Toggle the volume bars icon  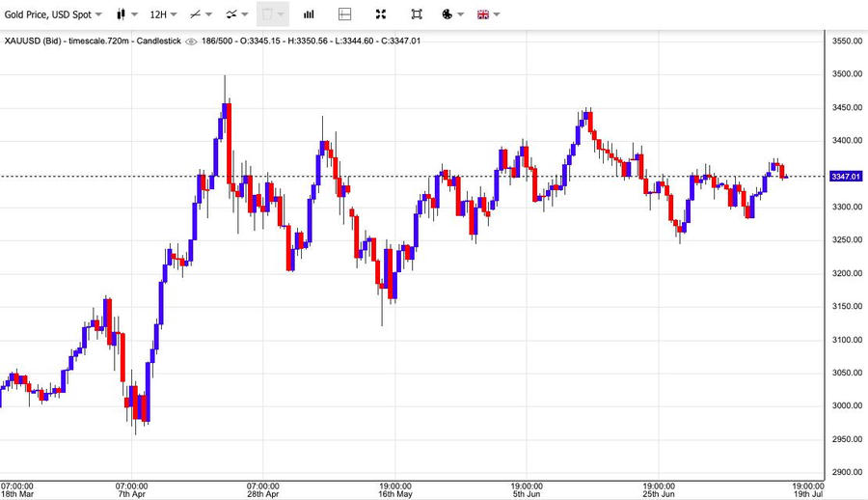click(309, 14)
